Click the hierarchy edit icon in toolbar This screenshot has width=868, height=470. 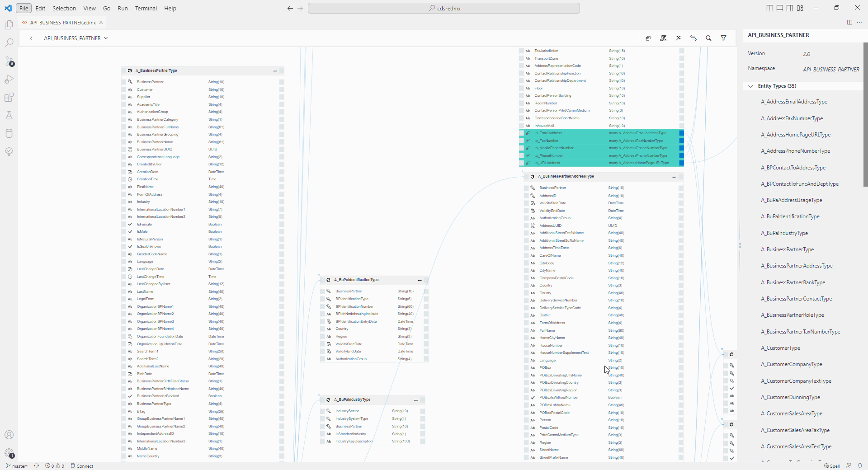click(663, 38)
